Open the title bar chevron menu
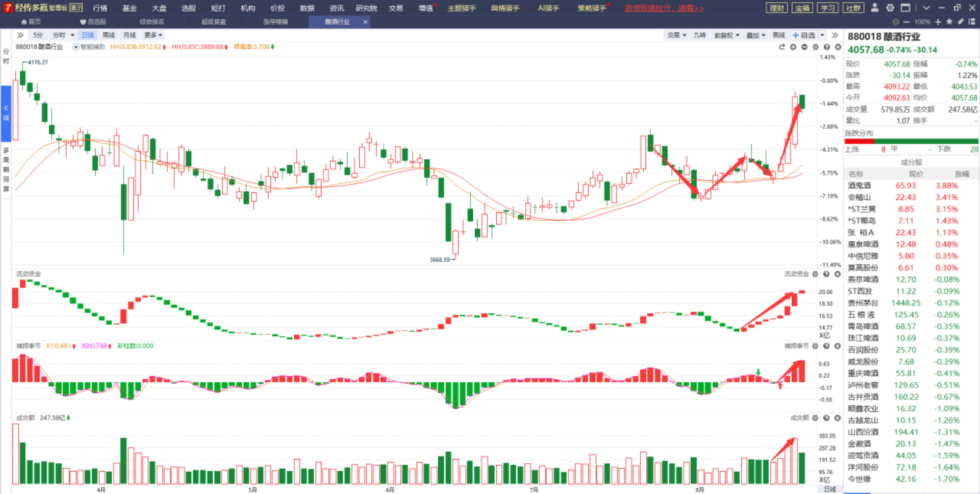This screenshot has height=494, width=980. click(x=926, y=8)
